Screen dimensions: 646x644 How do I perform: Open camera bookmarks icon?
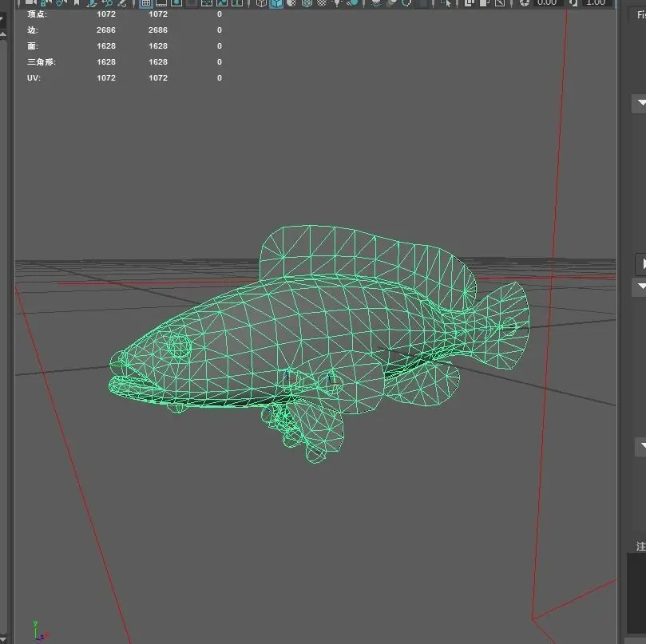click(x=76, y=3)
